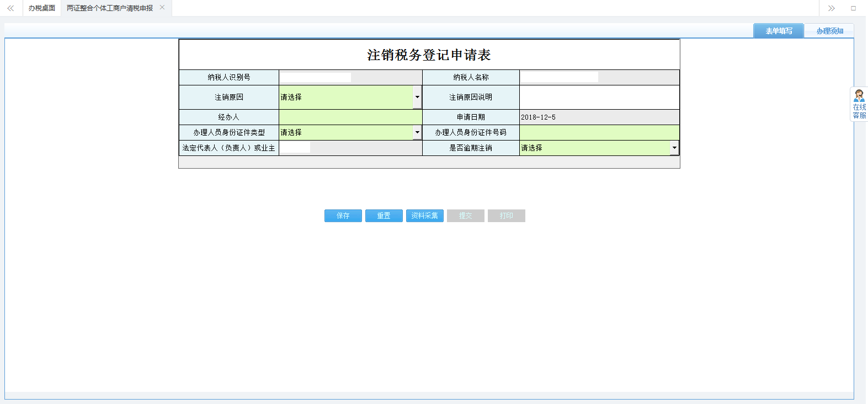
Task: Focus the 办理人员身份证件号码 input field
Action: tap(599, 132)
